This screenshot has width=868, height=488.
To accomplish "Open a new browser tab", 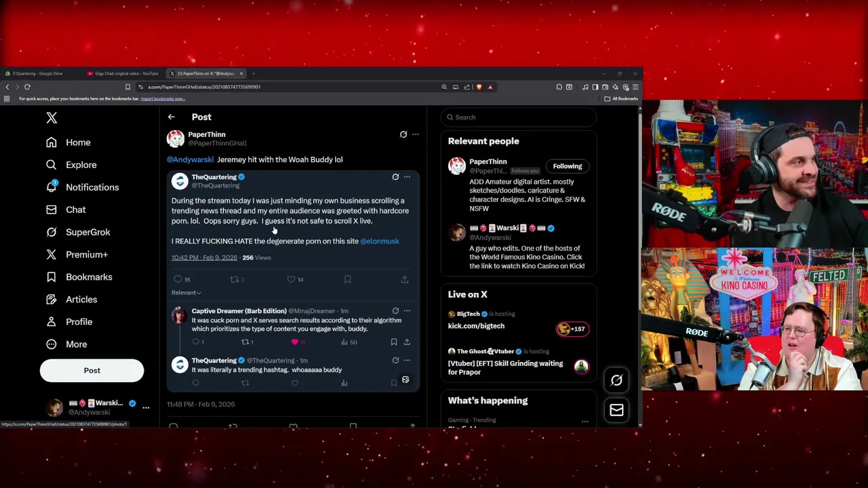I will [254, 73].
